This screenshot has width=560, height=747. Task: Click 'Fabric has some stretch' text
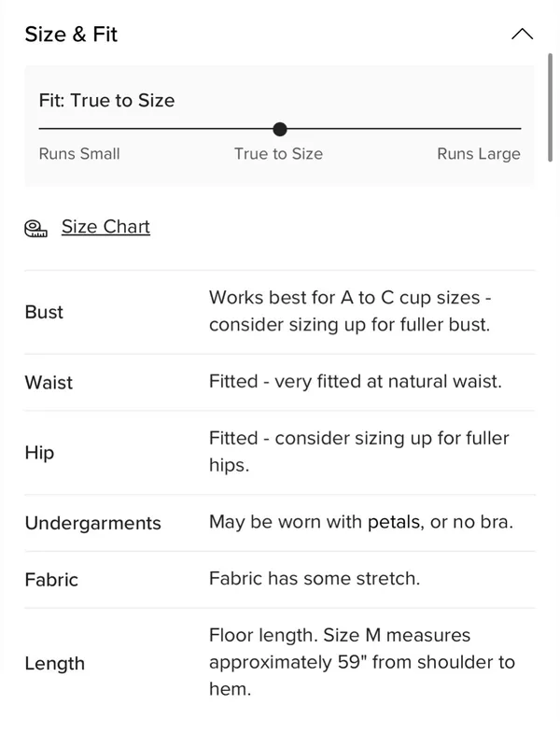coord(315,578)
